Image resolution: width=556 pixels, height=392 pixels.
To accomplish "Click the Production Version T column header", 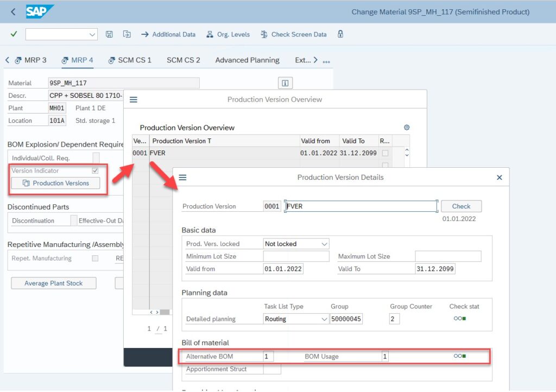I will (225, 141).
